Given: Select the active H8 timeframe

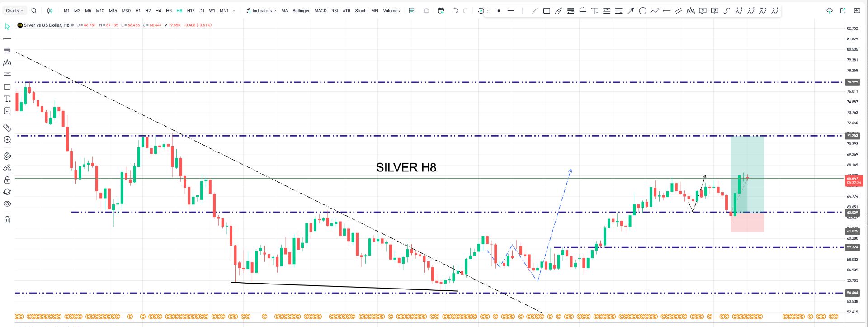Looking at the screenshot, I should [x=179, y=11].
